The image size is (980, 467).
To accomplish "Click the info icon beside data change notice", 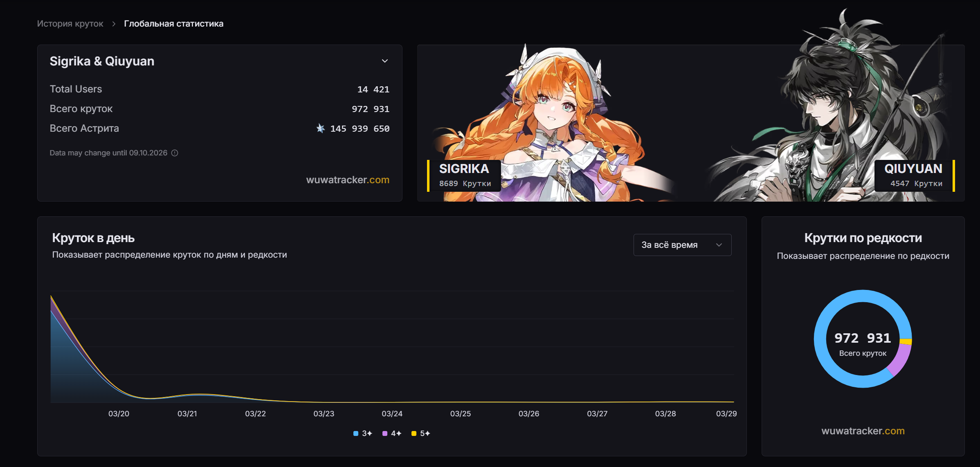I will pyautogui.click(x=175, y=153).
